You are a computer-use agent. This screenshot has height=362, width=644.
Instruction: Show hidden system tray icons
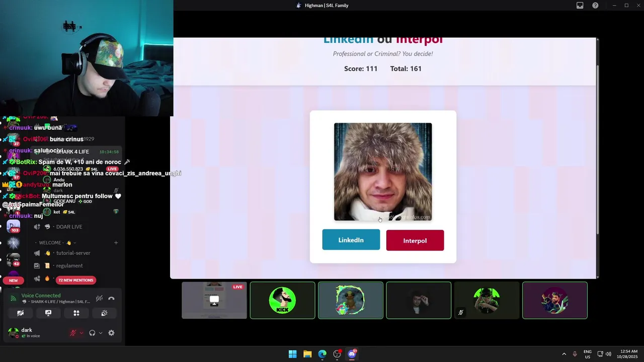tap(564, 354)
